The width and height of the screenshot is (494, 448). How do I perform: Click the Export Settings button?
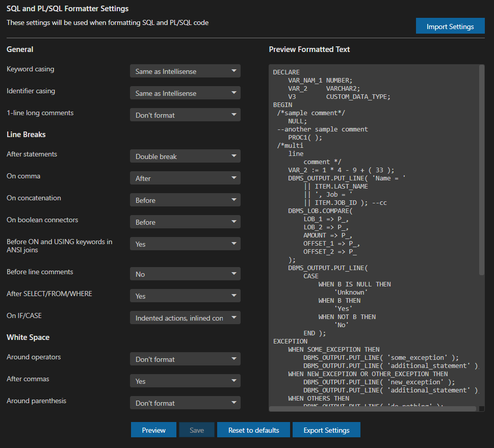coord(326,430)
